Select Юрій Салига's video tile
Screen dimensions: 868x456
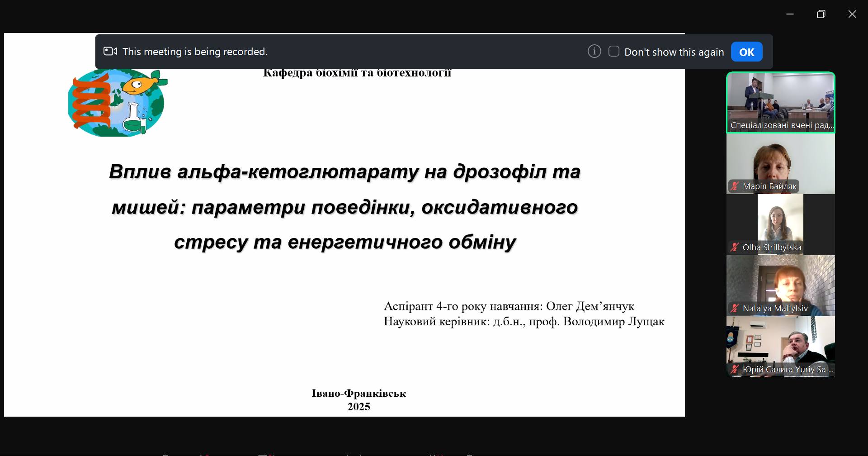point(781,347)
